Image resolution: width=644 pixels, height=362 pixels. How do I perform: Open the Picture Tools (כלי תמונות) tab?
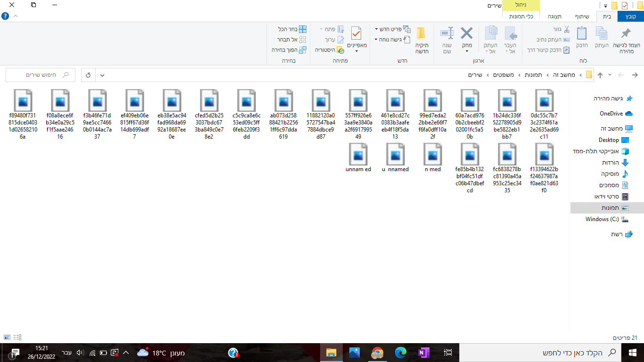[x=521, y=16]
